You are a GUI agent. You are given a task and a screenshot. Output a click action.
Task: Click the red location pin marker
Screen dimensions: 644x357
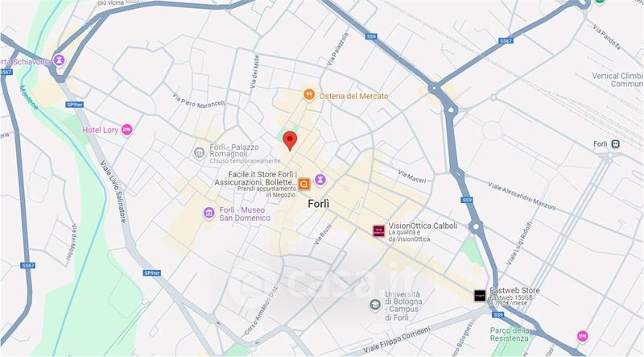(x=290, y=141)
